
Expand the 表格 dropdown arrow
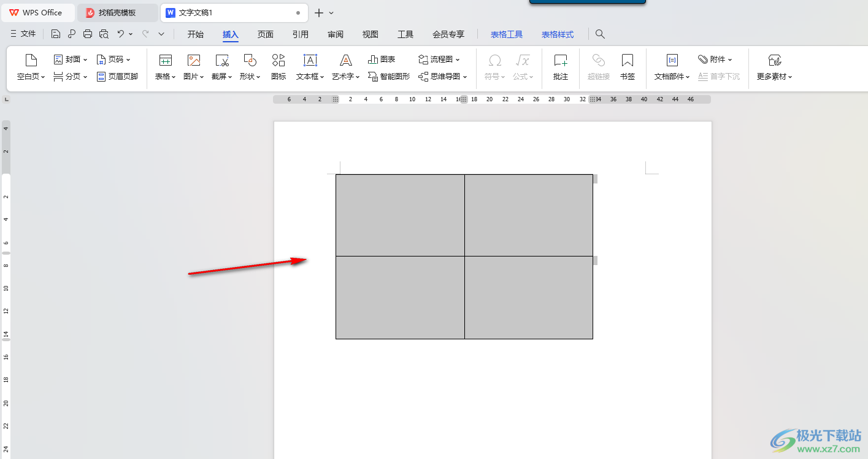[x=174, y=77]
